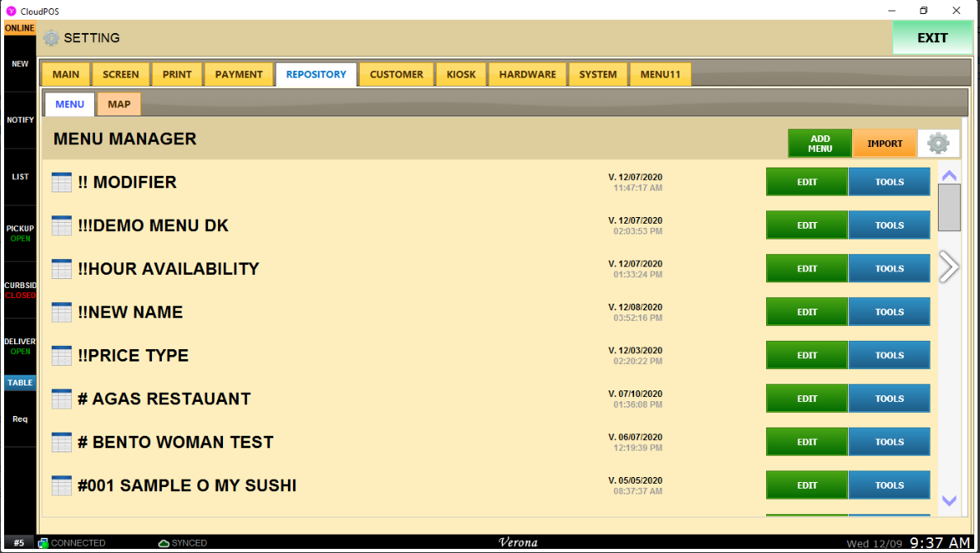Screen dimensions: 980x553
Task: Edit the # AGAS RESTAUANT menu
Action: click(807, 398)
